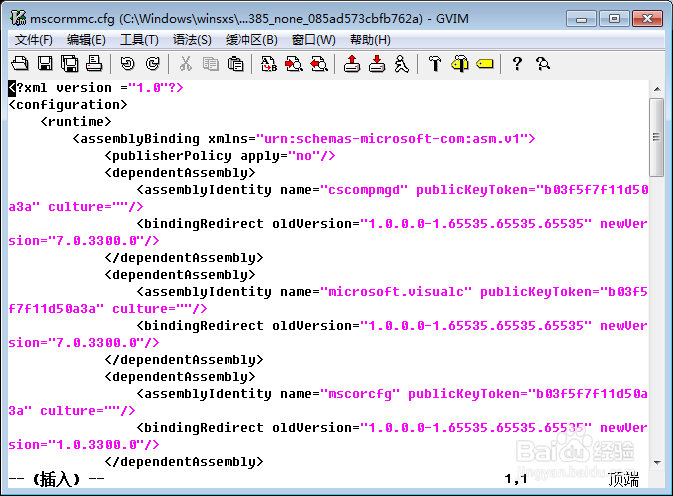
Task: Click the scrollbar down arrow
Action: 657,463
